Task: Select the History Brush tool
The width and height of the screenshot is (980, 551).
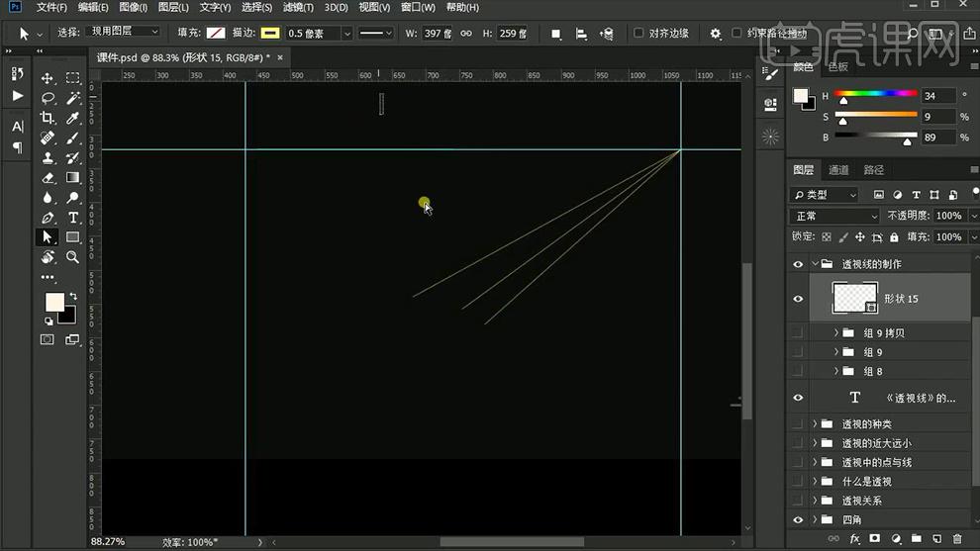Action: pyautogui.click(x=73, y=158)
